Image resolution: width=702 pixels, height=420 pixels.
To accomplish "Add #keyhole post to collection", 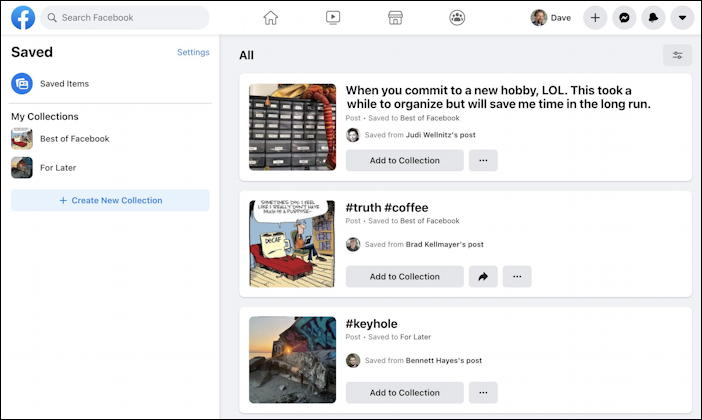I will point(405,393).
